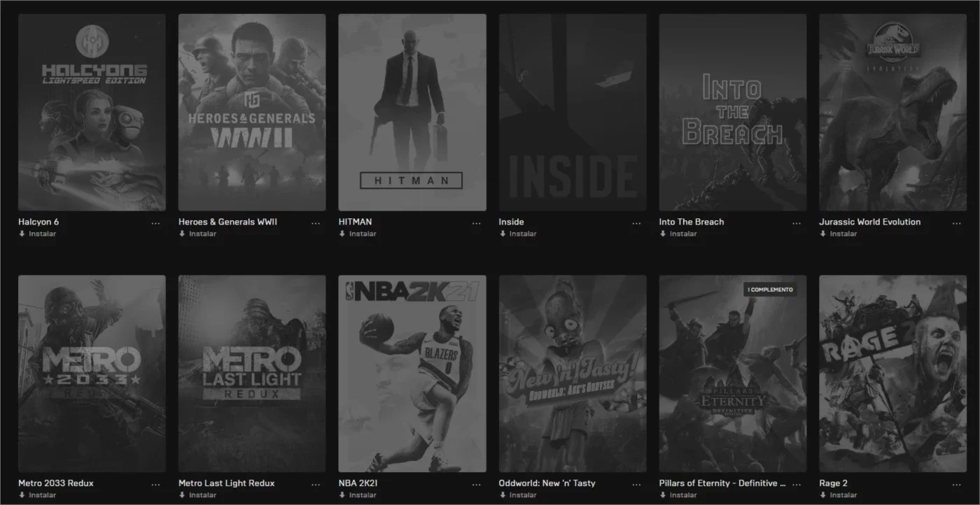This screenshot has height=505, width=980.
Task: Click Instalar under Metro Last Light Redux
Action: 198,495
